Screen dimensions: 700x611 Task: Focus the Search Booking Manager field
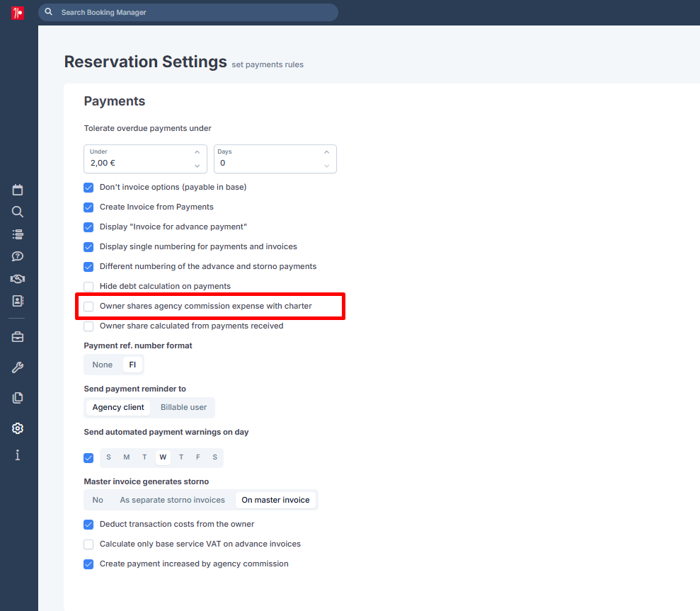tap(188, 13)
